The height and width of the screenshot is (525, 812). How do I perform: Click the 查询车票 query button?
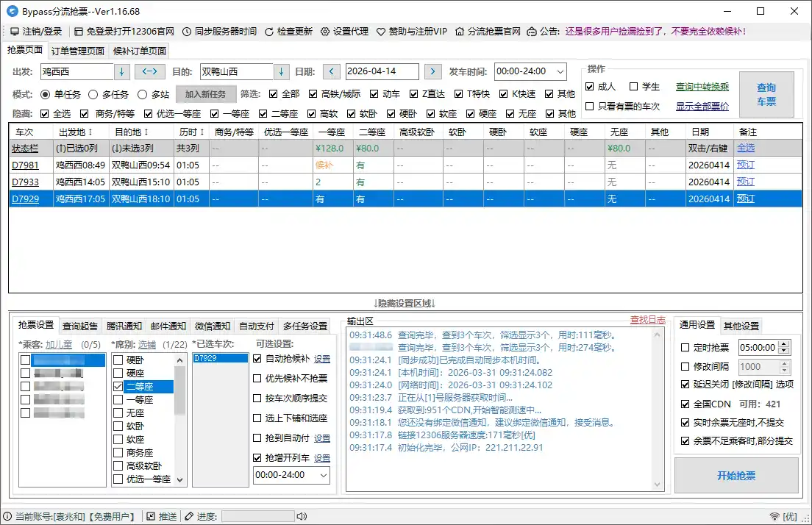click(765, 93)
